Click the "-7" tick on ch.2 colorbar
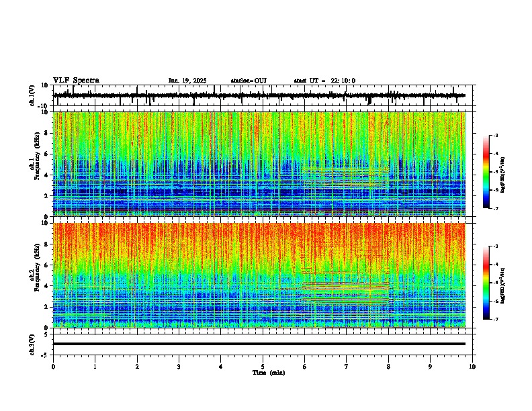The image size is (532, 411). point(495,319)
